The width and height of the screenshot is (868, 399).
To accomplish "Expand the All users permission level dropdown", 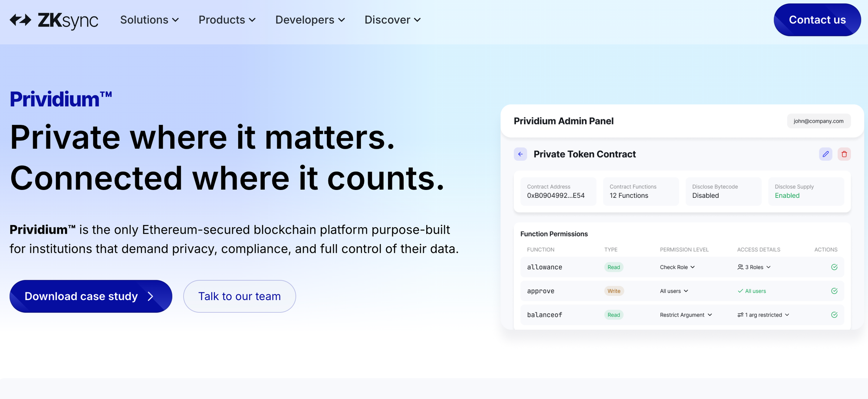I will (x=674, y=291).
